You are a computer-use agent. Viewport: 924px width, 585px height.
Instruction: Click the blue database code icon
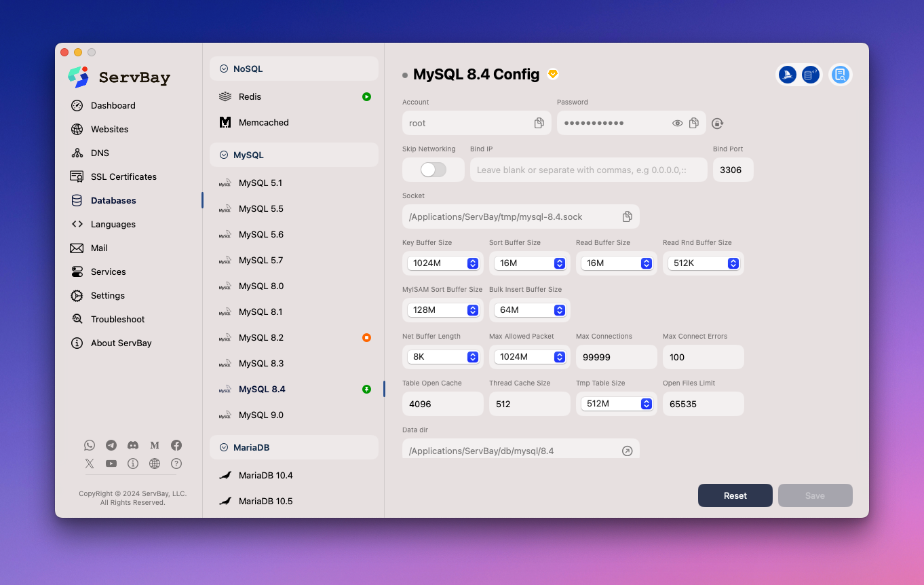811,75
